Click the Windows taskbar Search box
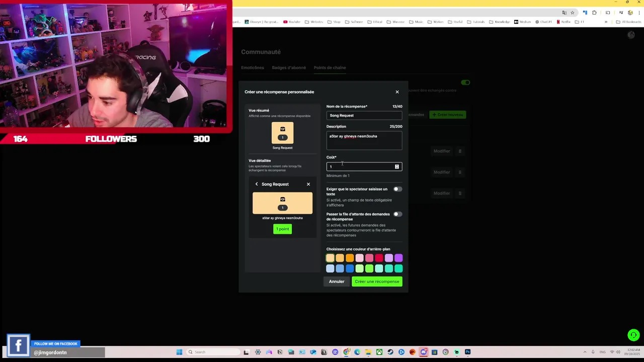Viewport: 644px width, 362px height. [213, 352]
